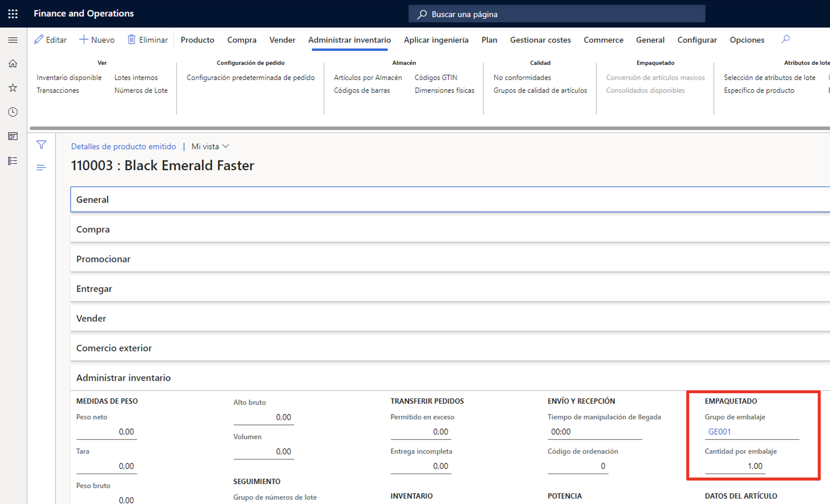Open the GE001 packing group link

tap(719, 431)
